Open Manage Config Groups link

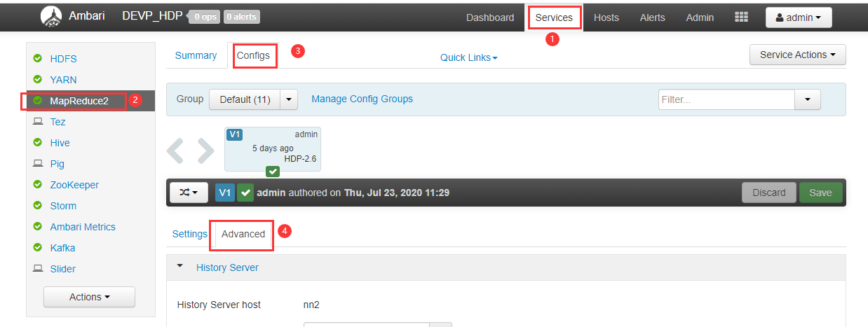[x=362, y=99]
